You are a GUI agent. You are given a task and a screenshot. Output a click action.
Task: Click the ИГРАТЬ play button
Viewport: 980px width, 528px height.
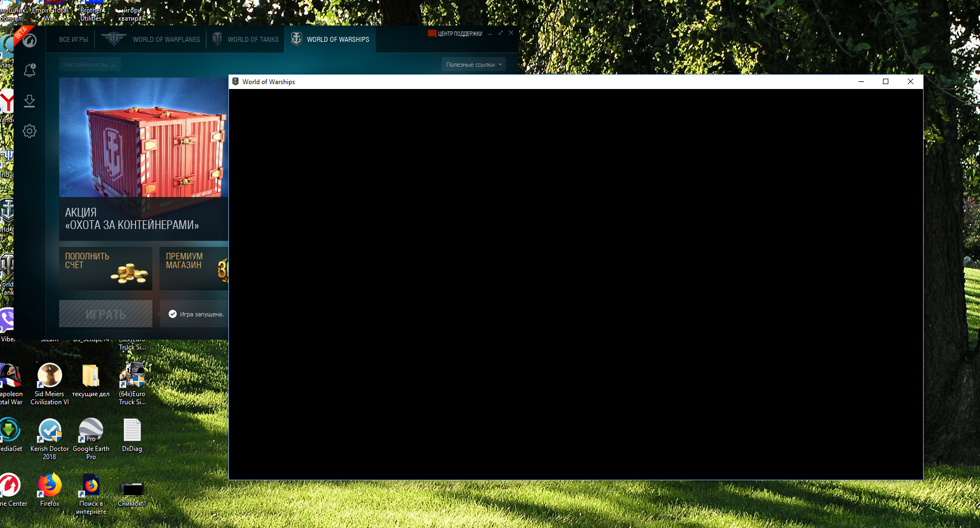106,314
